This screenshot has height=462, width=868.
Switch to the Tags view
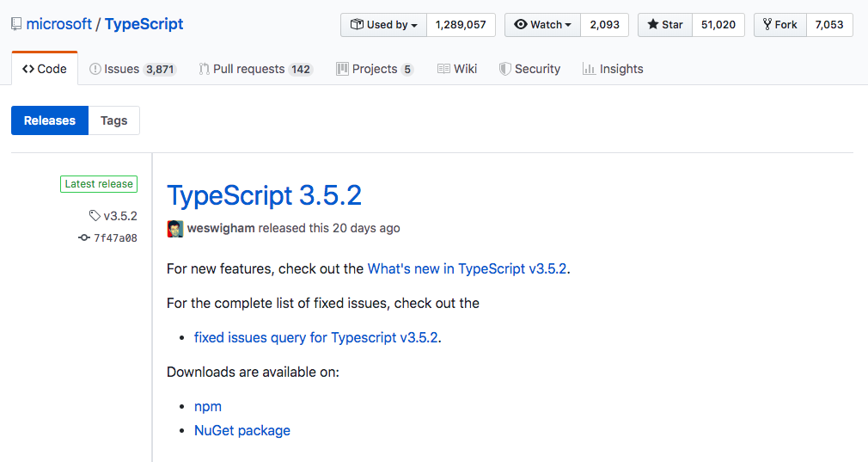(113, 120)
